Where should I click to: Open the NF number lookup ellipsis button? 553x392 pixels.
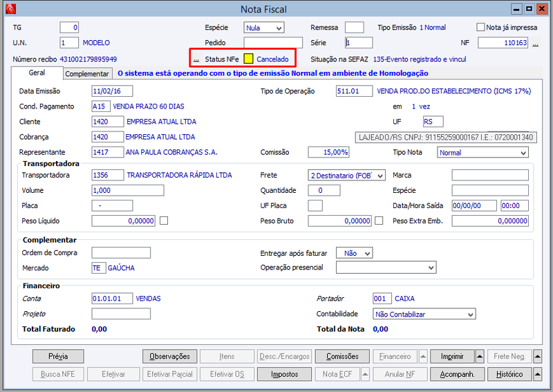pos(535,44)
